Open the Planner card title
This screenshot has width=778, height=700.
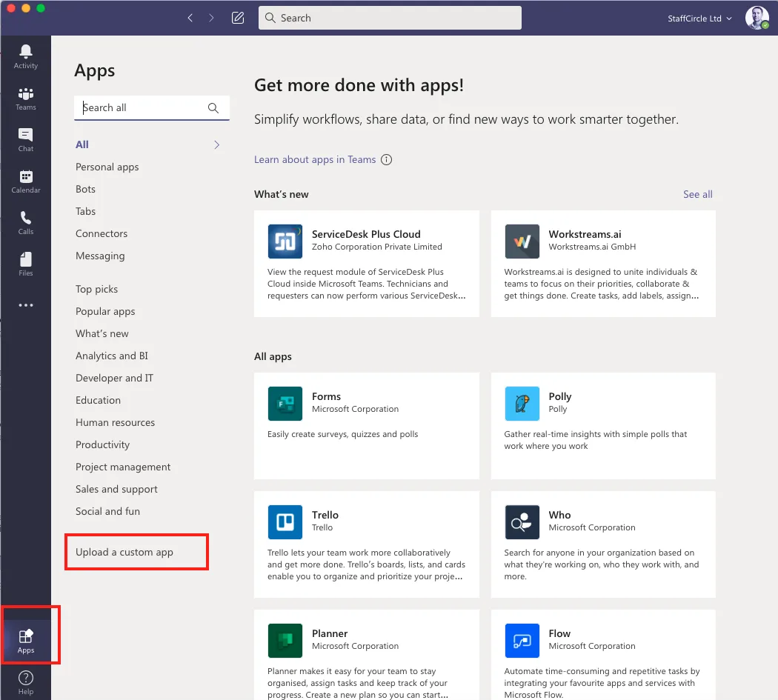pos(330,633)
